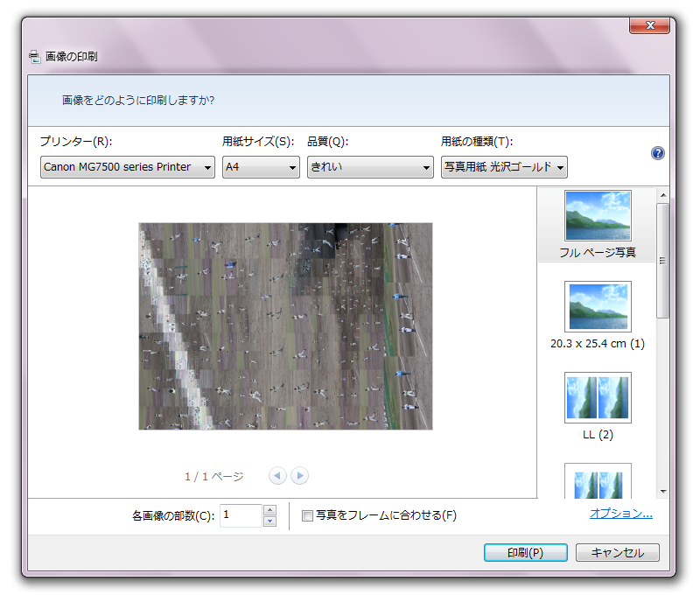
Task: Open the プリンター dropdown Canon MG7500 series
Action: coord(128,167)
